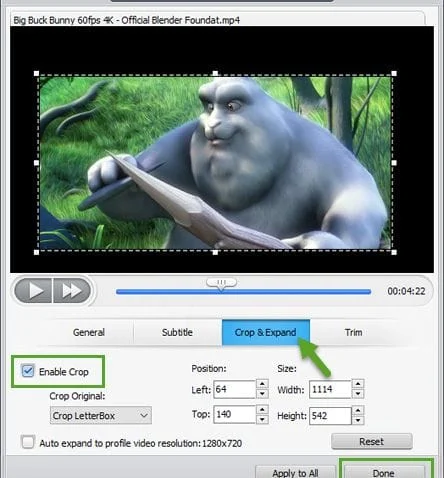Screen dimensions: 444x478
Task: Decrease the Left position value
Action: pyautogui.click(x=262, y=394)
